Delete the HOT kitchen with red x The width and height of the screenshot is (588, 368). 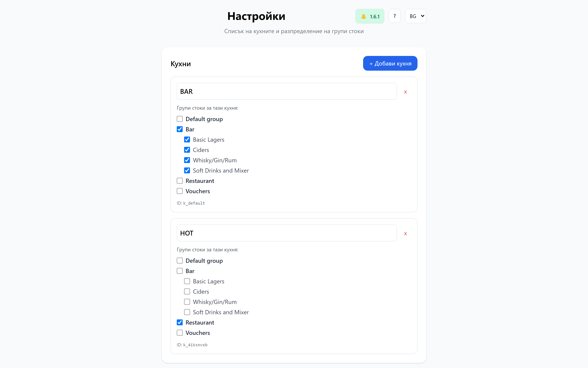pos(405,233)
